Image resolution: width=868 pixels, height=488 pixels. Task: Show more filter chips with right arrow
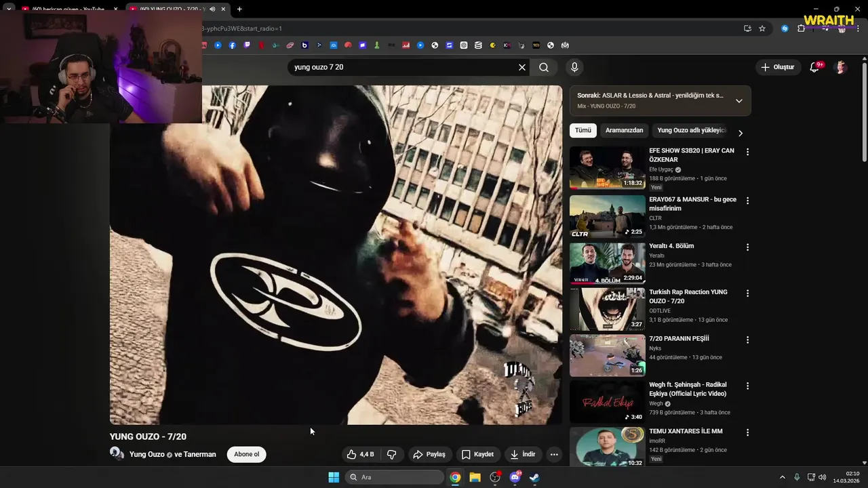pyautogui.click(x=741, y=133)
